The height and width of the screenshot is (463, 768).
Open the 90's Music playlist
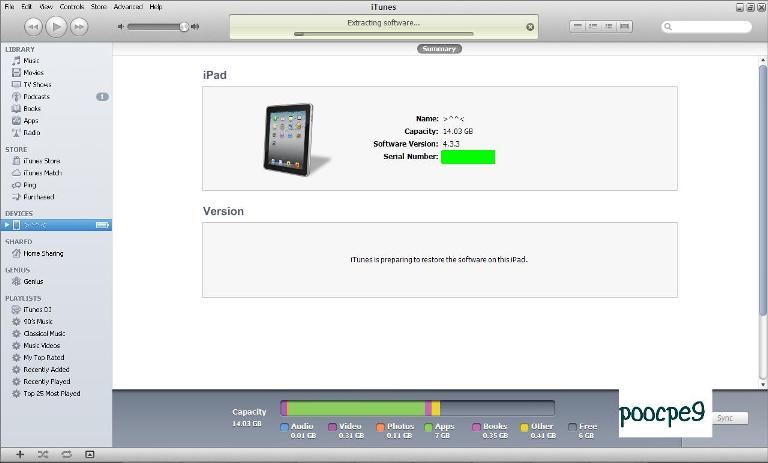tap(38, 321)
